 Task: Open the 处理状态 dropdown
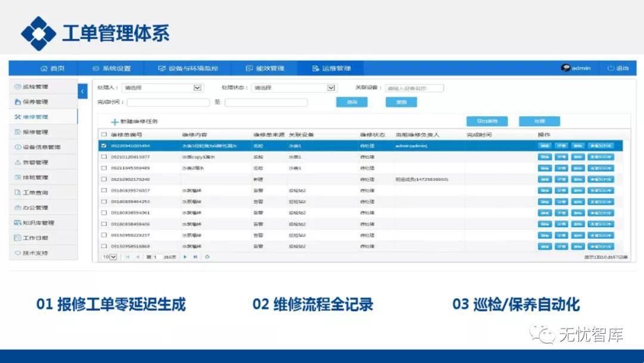(332, 88)
